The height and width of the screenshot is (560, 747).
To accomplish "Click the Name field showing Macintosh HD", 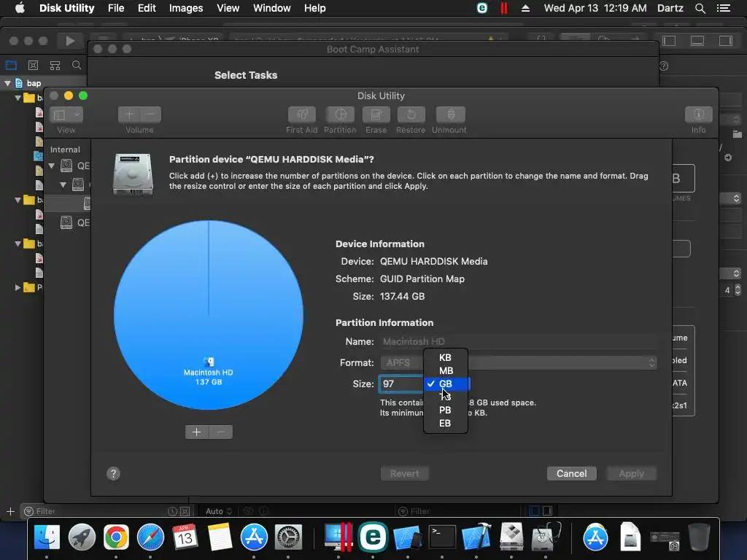I will tap(519, 341).
